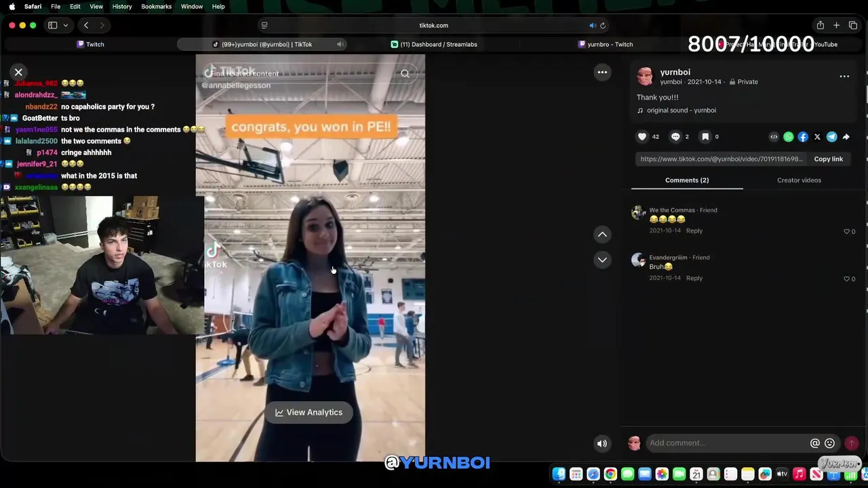Open the emoji picker in comment box
Viewport: 868px width, 488px height.
tap(829, 443)
